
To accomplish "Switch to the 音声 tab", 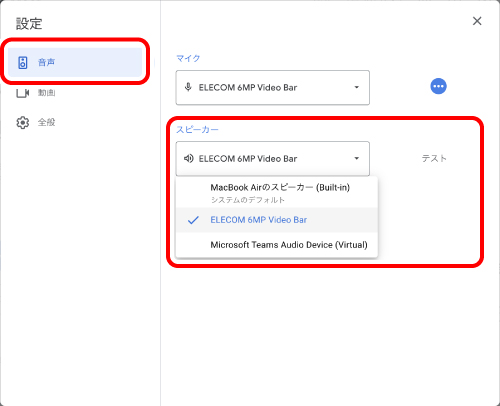I will coord(75,62).
